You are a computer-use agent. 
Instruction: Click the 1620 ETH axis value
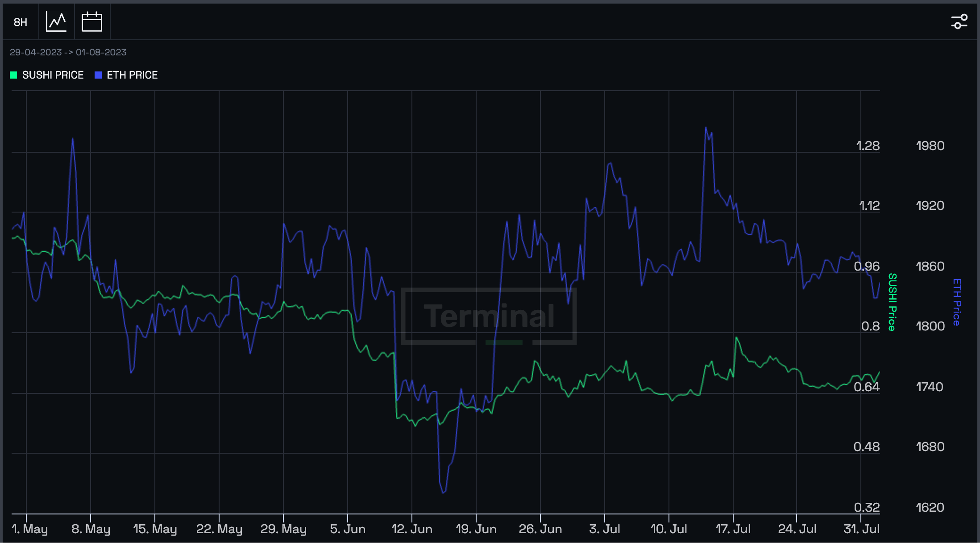[930, 507]
